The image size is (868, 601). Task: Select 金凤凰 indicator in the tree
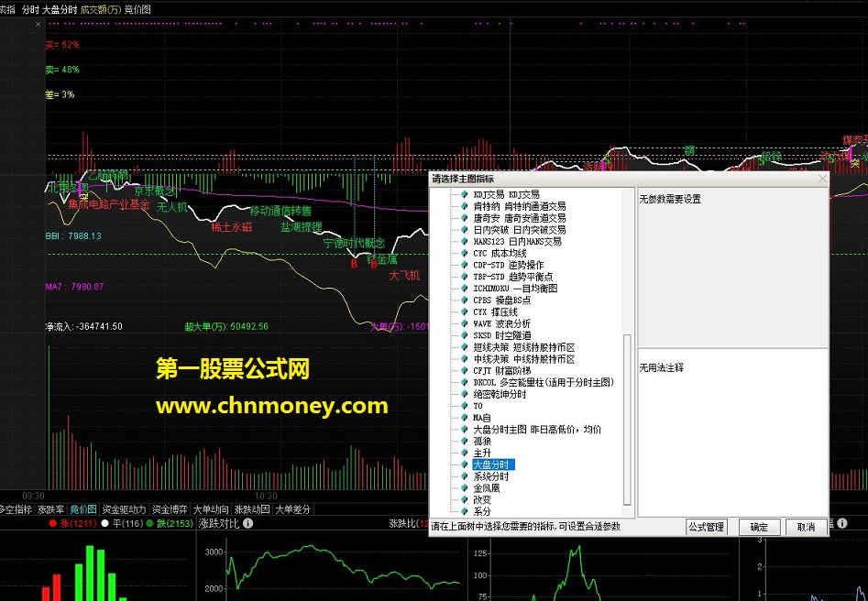click(x=486, y=488)
